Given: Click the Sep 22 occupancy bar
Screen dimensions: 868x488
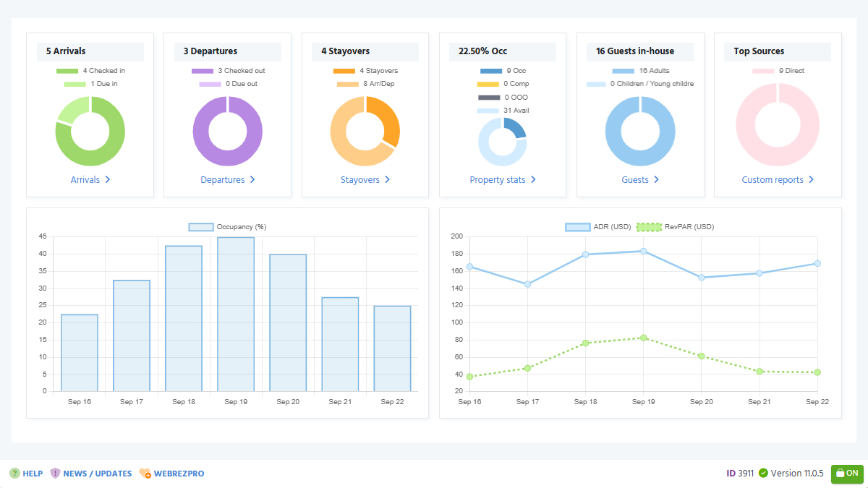Looking at the screenshot, I should (x=392, y=348).
